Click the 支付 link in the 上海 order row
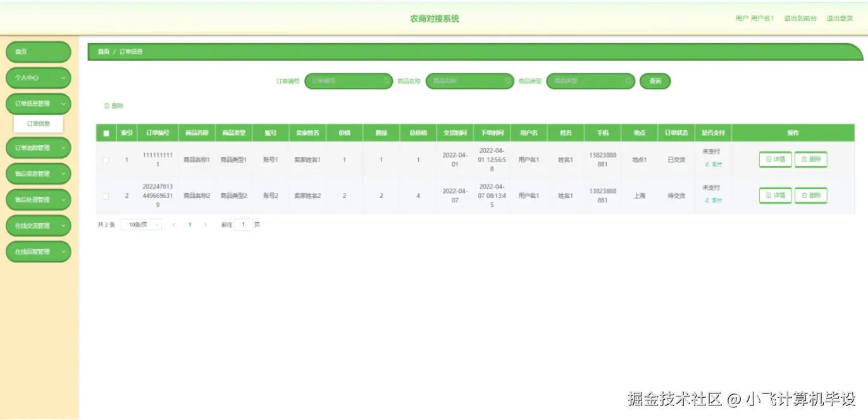This screenshot has height=420, width=868. point(713,201)
